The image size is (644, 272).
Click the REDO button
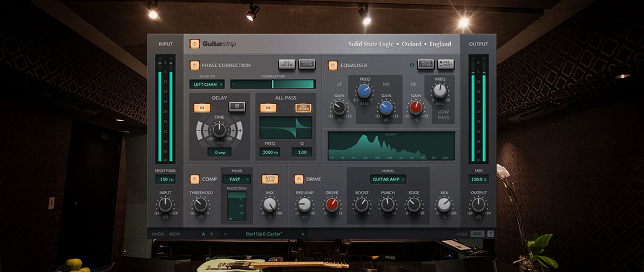175,234
